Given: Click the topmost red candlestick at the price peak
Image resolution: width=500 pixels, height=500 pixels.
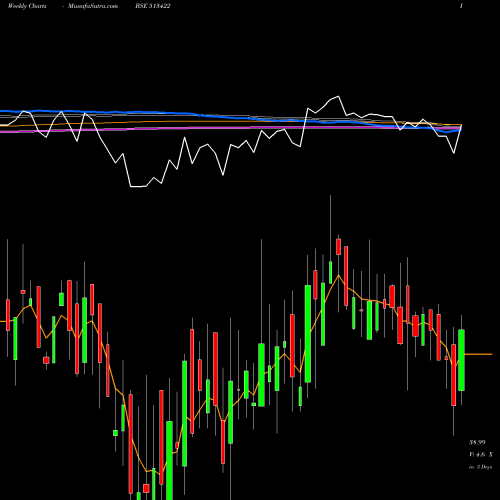Looking at the screenshot, I should pyautogui.click(x=339, y=247).
